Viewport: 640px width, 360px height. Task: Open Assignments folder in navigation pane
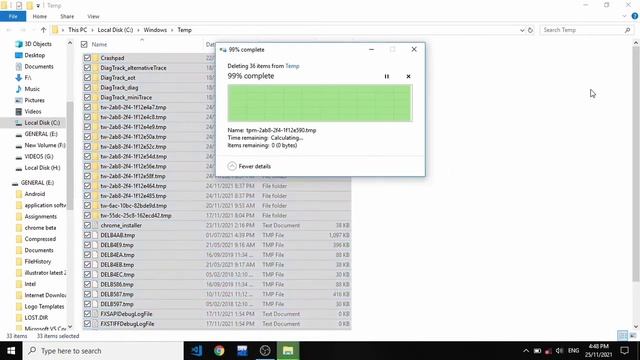pyautogui.click(x=40, y=216)
